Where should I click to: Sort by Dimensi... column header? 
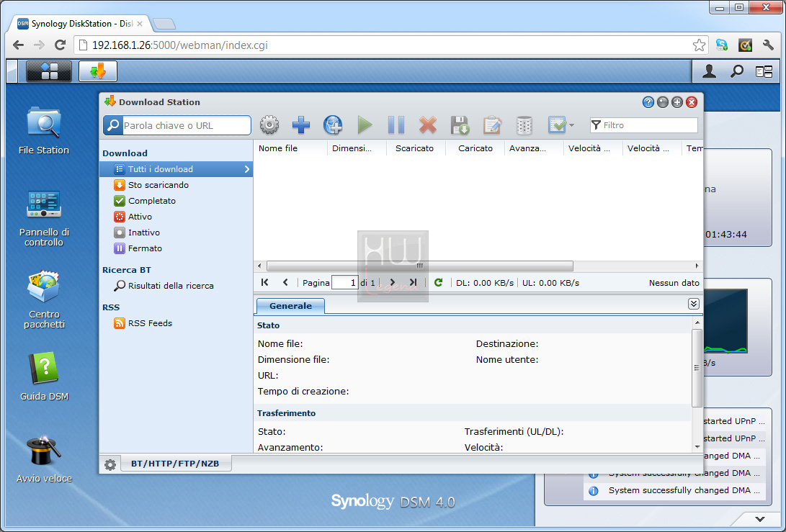click(357, 148)
